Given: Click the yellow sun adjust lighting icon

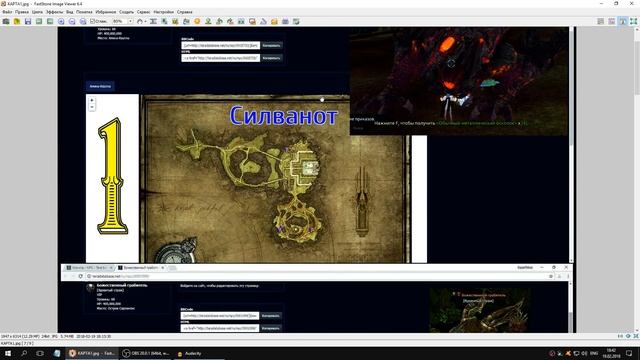Looking at the screenshot, I should 197,21.
